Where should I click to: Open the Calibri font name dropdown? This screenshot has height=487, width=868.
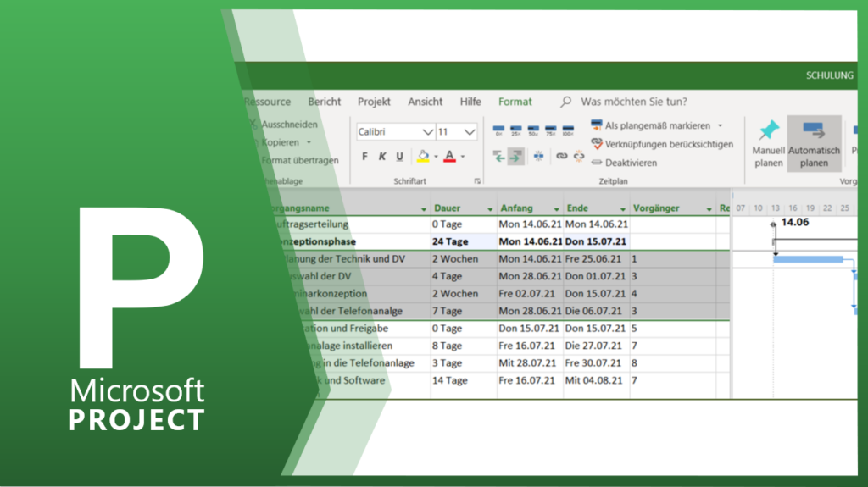click(x=427, y=132)
